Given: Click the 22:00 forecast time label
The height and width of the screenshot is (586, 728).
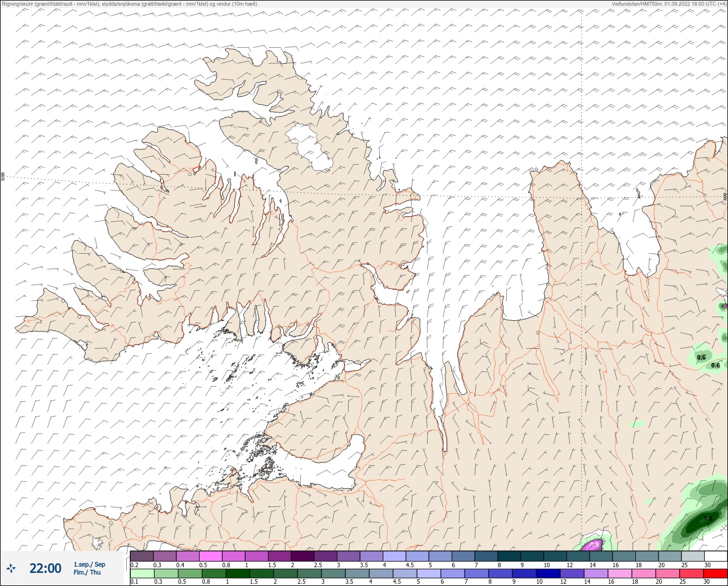Looking at the screenshot, I should 45,568.
